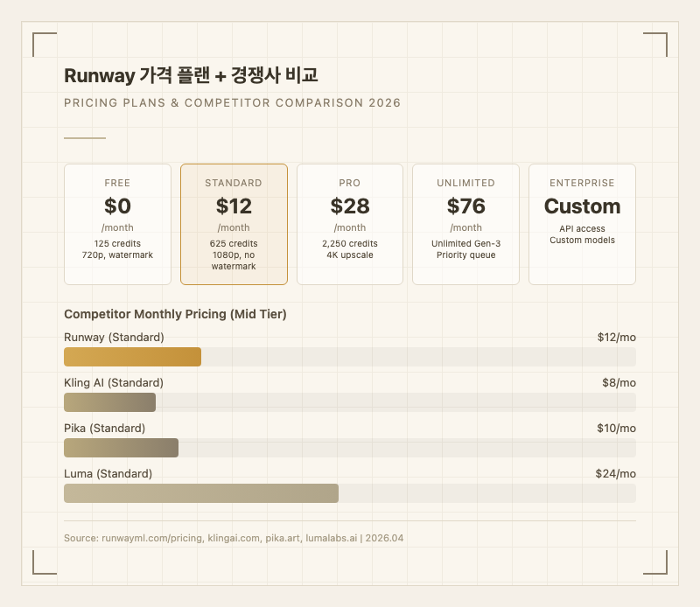Select the Free $0 plan card
This screenshot has height=607, width=700.
coord(117,224)
